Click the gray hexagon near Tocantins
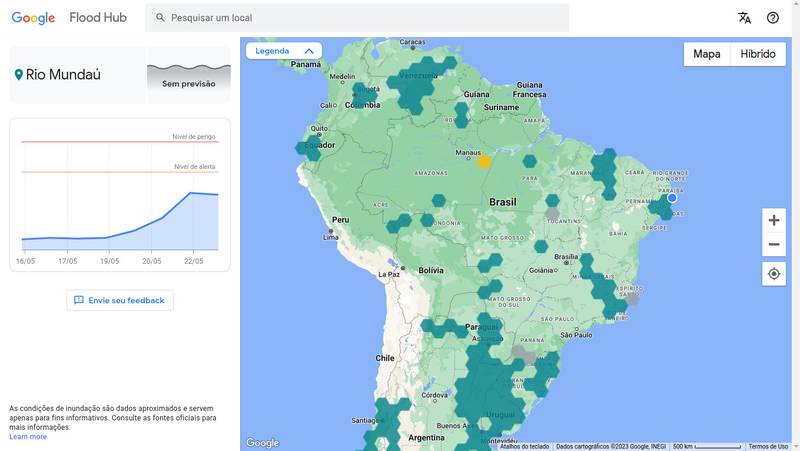800x451 pixels. tap(552, 213)
